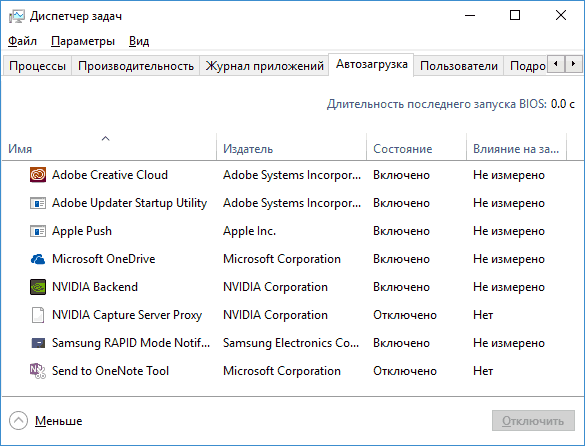
Task: Click the Adobe Creative Cloud icon
Action: point(38,175)
